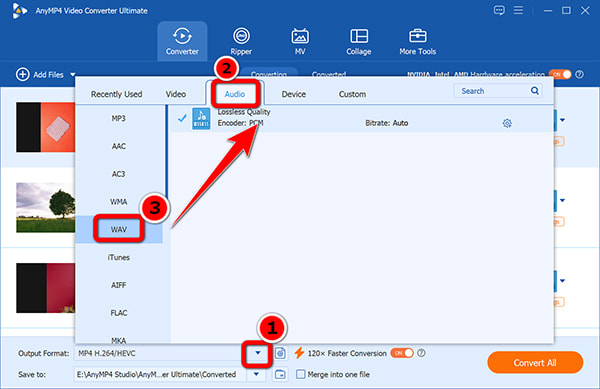
Task: Click the snapshot icon next to Output Format
Action: pos(280,353)
